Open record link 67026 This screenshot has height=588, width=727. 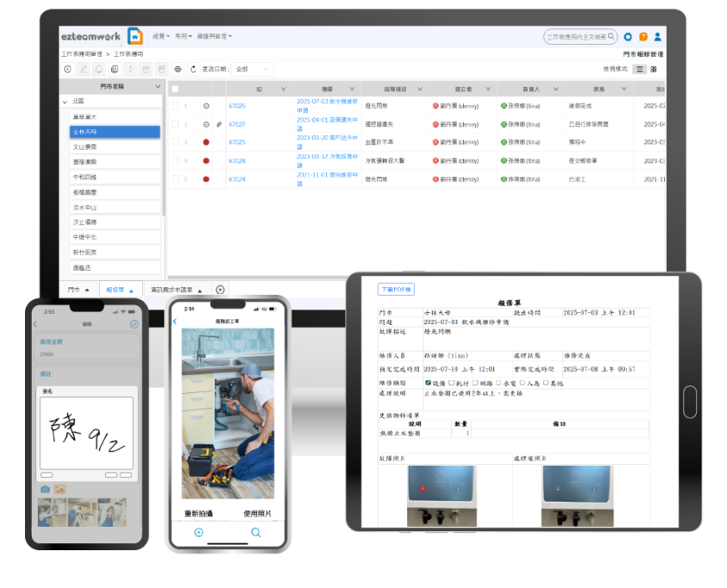(x=237, y=106)
